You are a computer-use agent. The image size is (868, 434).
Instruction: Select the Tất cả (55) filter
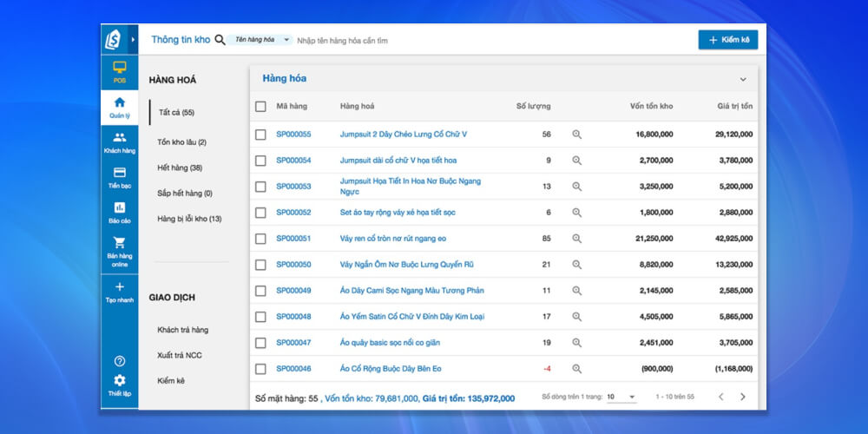point(176,112)
